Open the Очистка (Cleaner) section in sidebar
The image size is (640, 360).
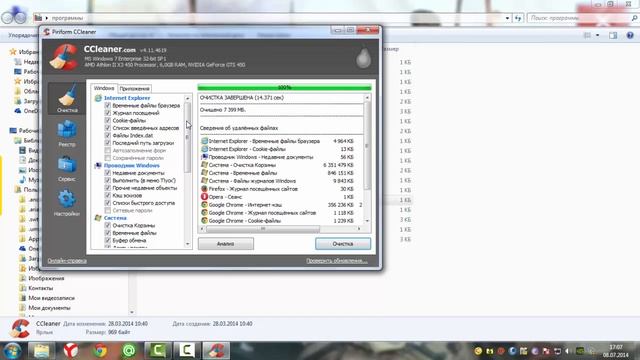pyautogui.click(x=67, y=98)
